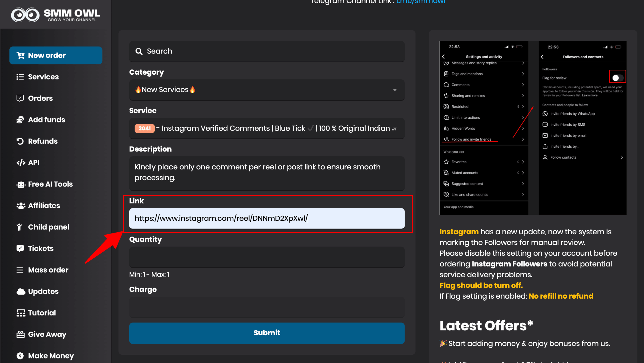Click the Child panel icon
Image resolution: width=644 pixels, height=363 pixels.
19,227
